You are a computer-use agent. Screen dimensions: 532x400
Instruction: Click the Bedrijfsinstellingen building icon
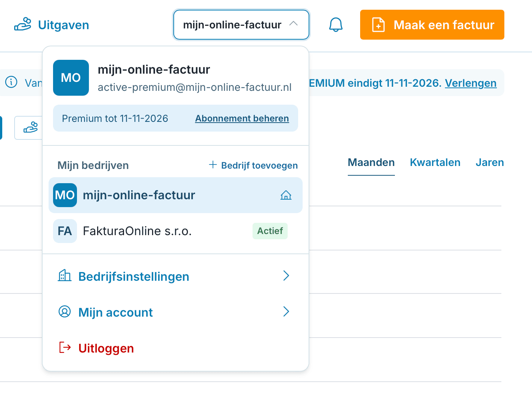point(65,276)
